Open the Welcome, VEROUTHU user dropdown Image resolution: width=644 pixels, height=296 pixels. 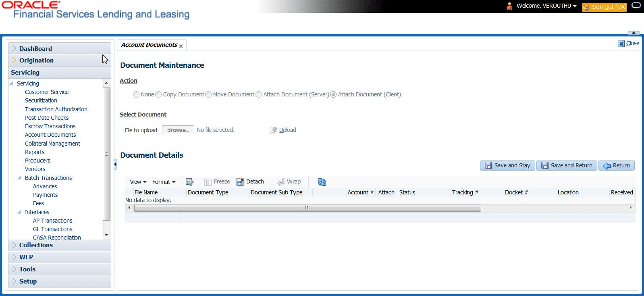tap(546, 6)
